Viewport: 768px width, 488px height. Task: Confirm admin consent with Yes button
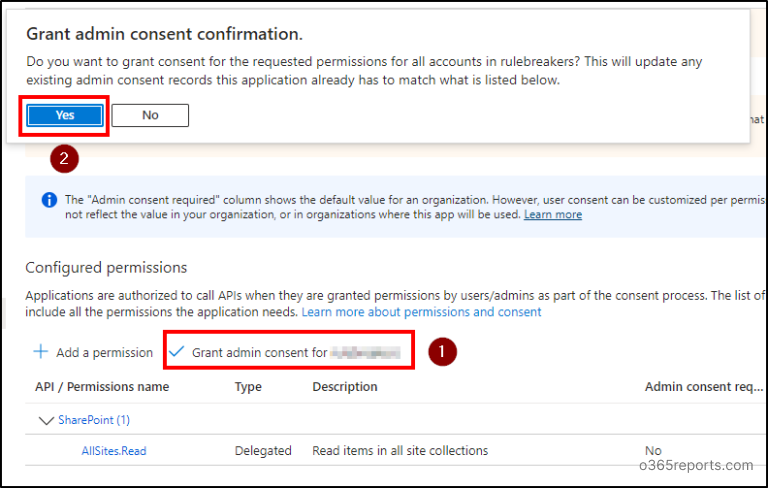click(65, 116)
